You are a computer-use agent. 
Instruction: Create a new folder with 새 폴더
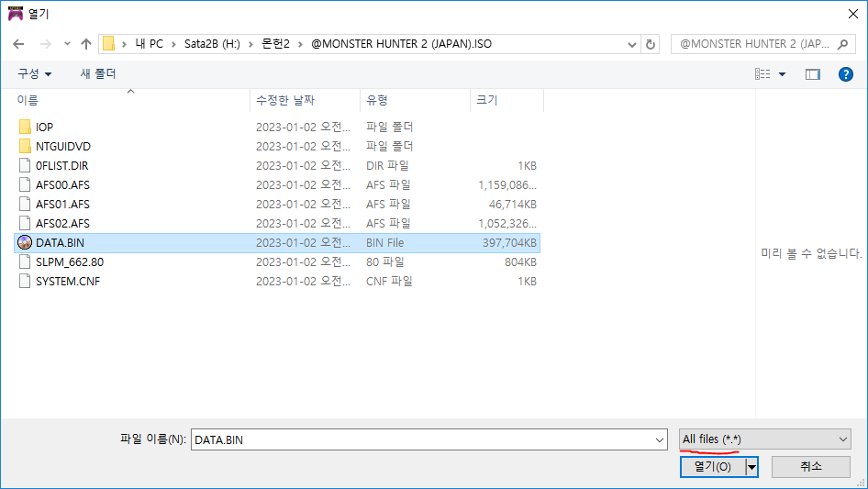tap(98, 73)
